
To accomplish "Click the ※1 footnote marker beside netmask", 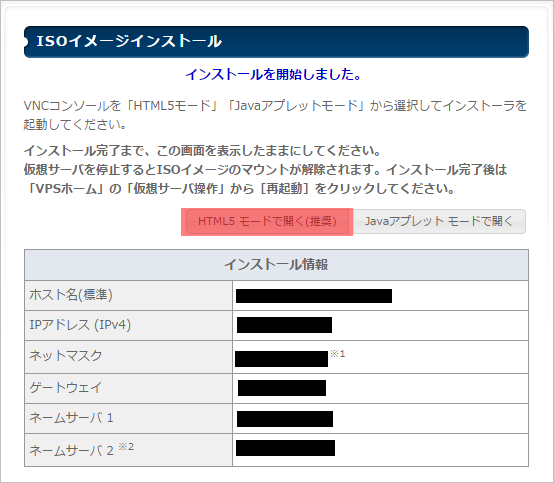I will pyautogui.click(x=337, y=354).
